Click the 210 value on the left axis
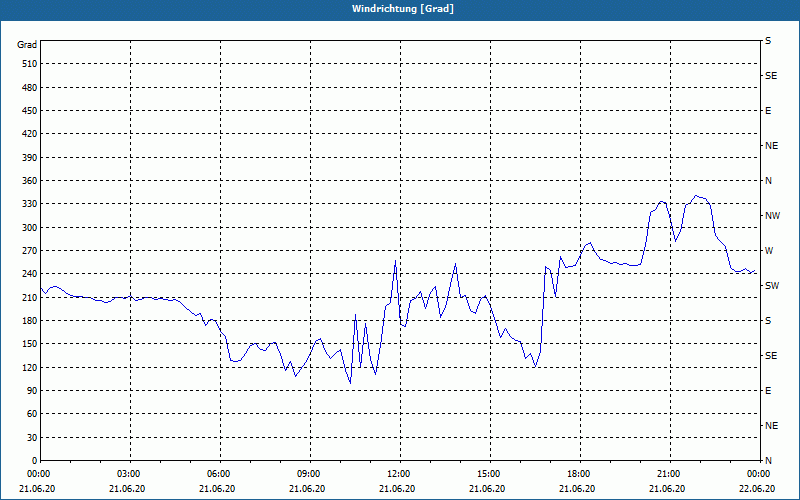 [30, 297]
